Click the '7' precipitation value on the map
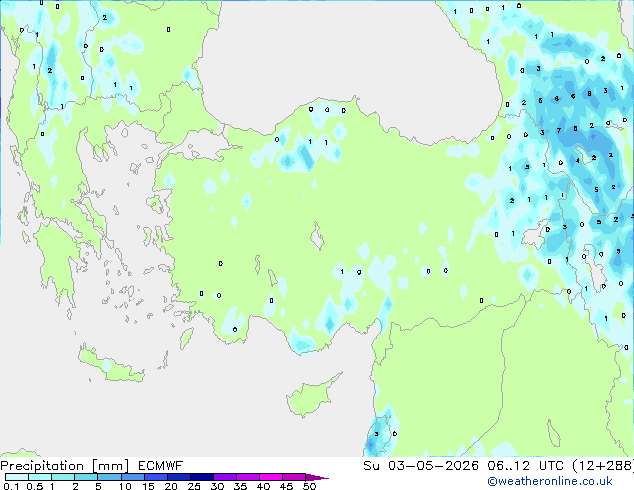 tap(559, 130)
